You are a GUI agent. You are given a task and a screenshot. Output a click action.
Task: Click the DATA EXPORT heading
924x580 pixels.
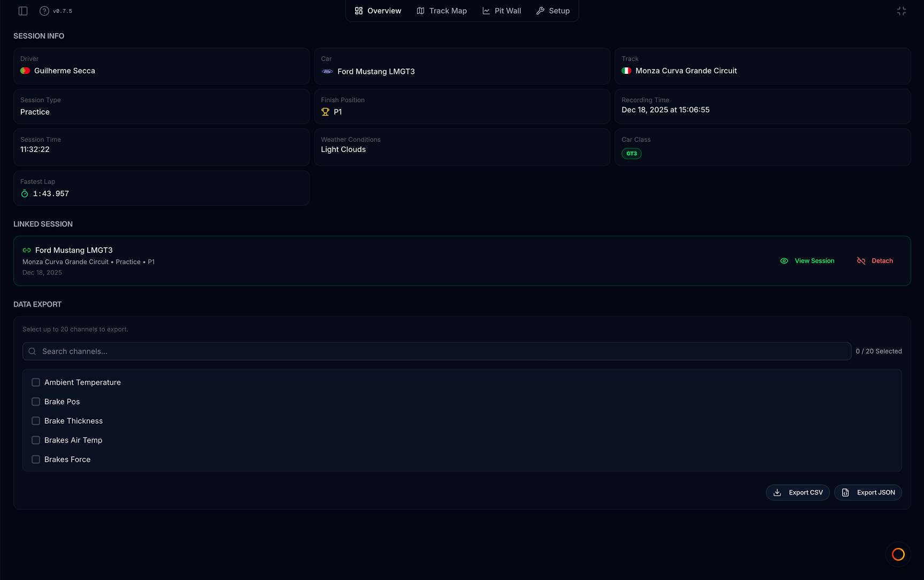click(x=37, y=304)
